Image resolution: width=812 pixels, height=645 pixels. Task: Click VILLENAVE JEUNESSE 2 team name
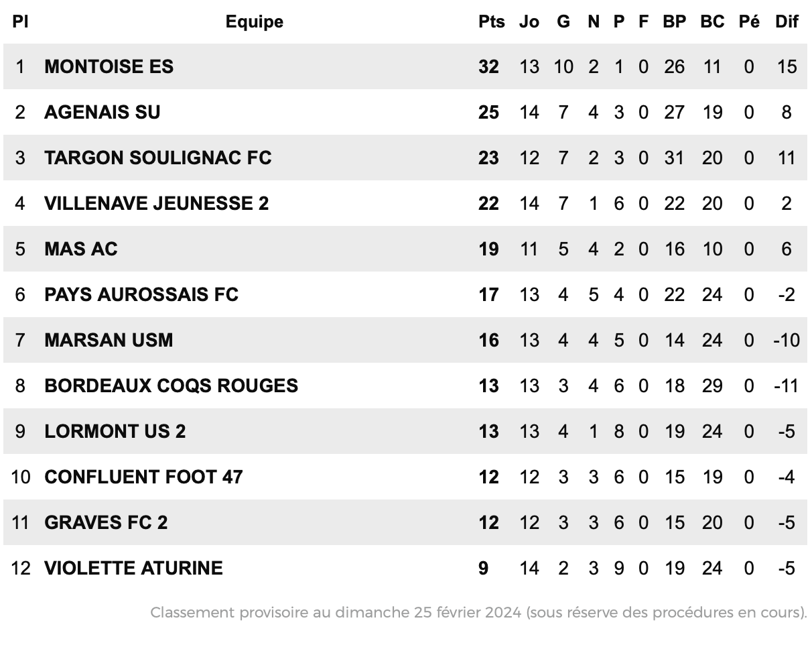156,203
